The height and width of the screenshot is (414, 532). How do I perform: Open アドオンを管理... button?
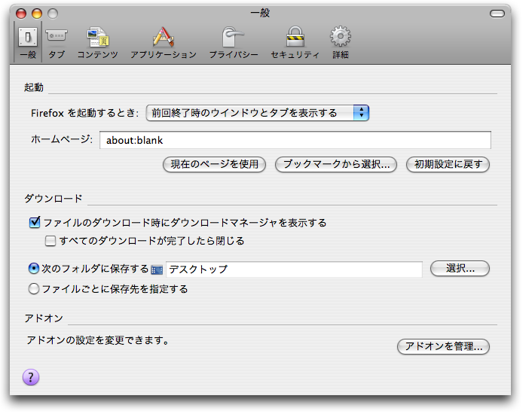point(443,346)
